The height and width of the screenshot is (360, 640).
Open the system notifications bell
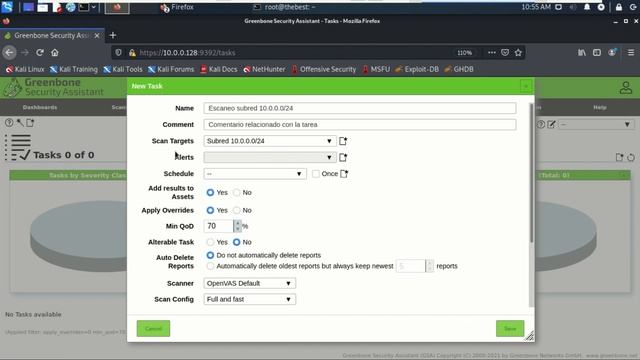point(587,7)
